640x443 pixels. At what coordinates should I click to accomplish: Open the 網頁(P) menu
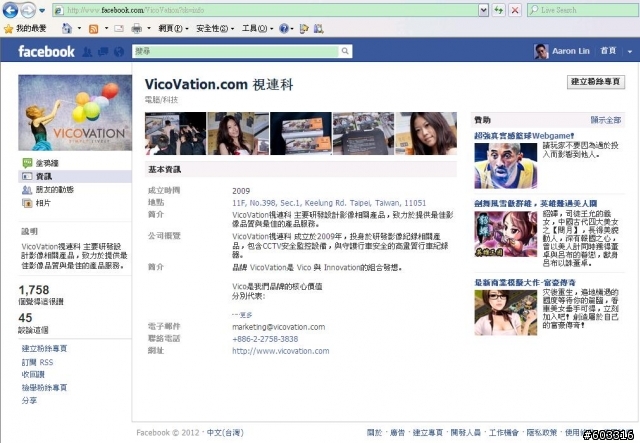173,29
